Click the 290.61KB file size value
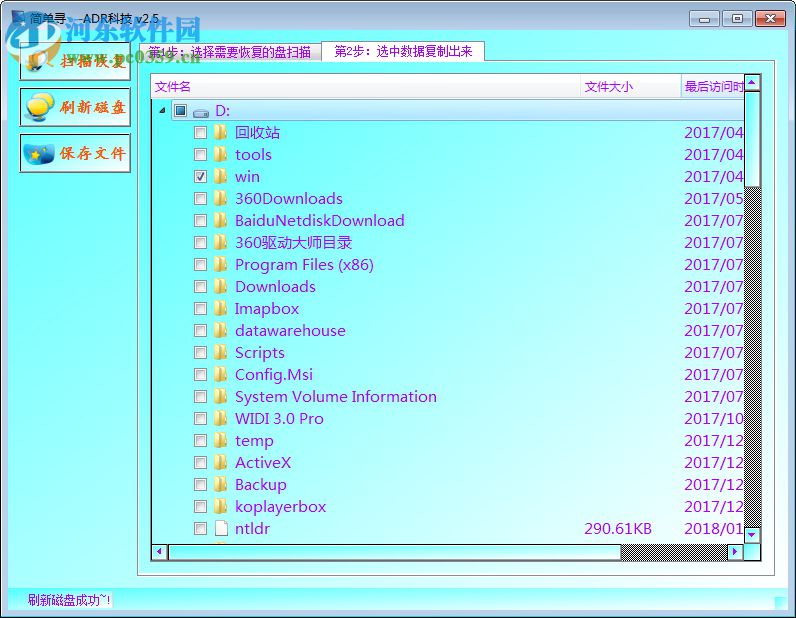Viewport: 796px width, 618px height. (618, 529)
